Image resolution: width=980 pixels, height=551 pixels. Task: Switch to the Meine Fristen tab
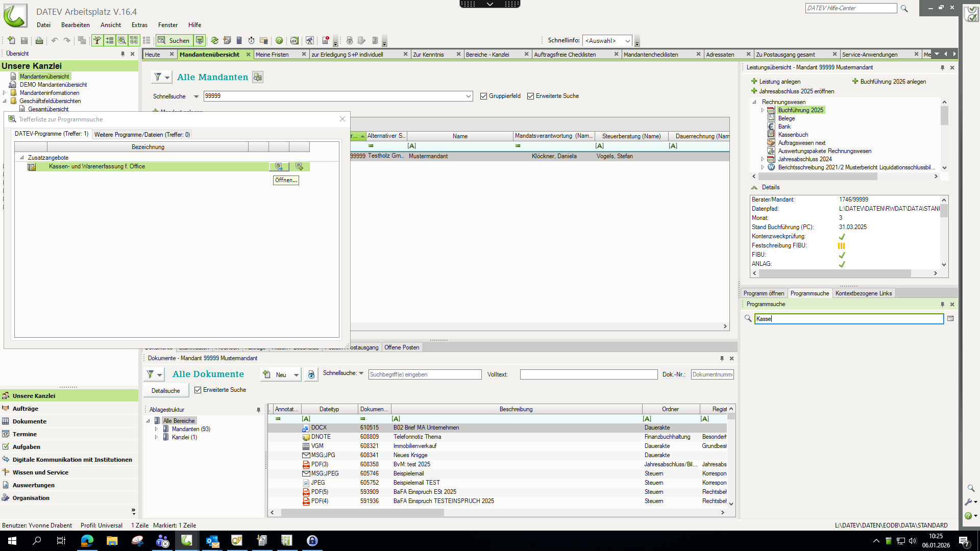(x=272, y=55)
